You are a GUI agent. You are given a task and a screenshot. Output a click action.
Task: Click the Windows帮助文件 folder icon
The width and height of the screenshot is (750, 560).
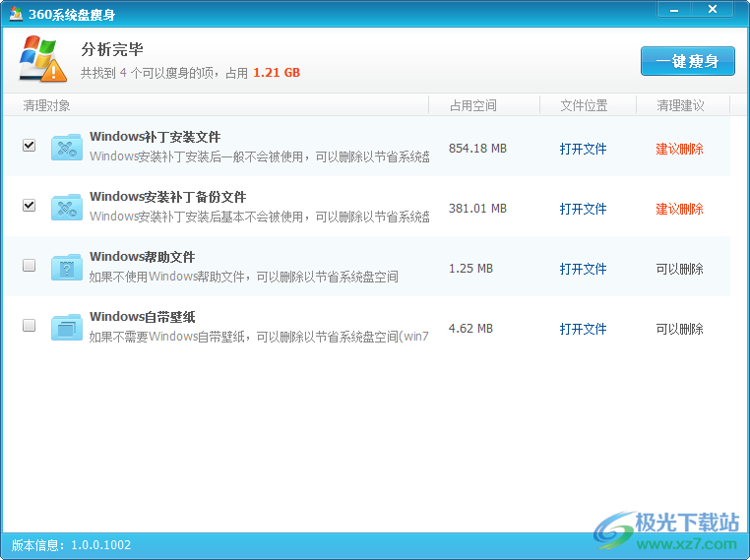pos(67,268)
